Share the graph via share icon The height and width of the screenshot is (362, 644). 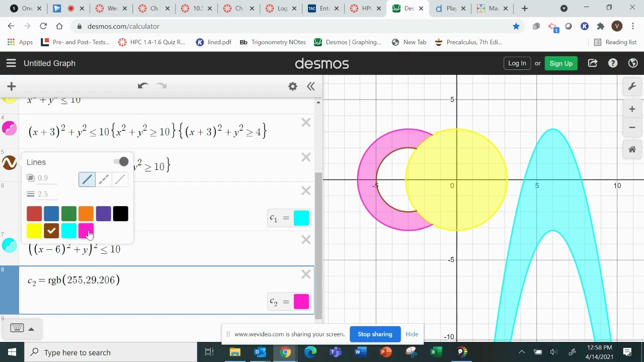593,63
